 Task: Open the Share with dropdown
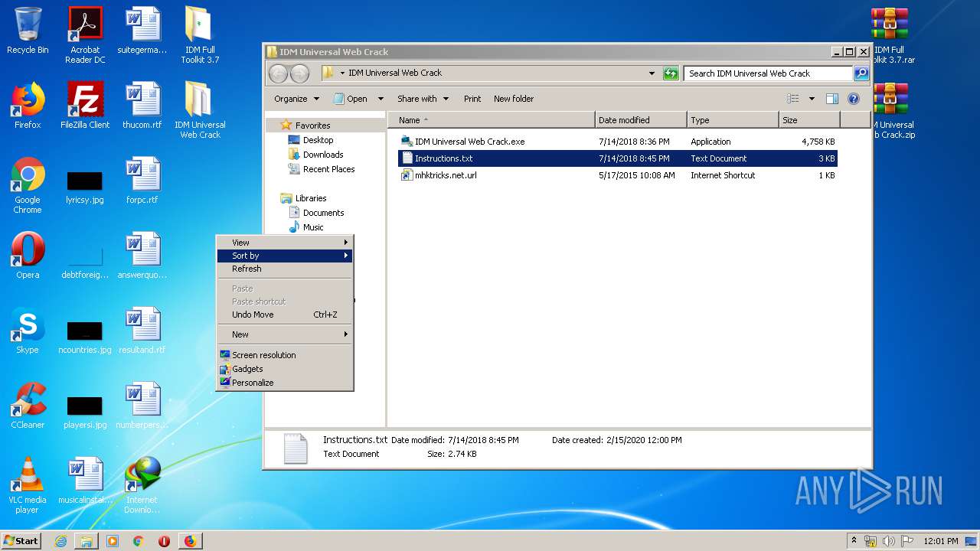[423, 99]
